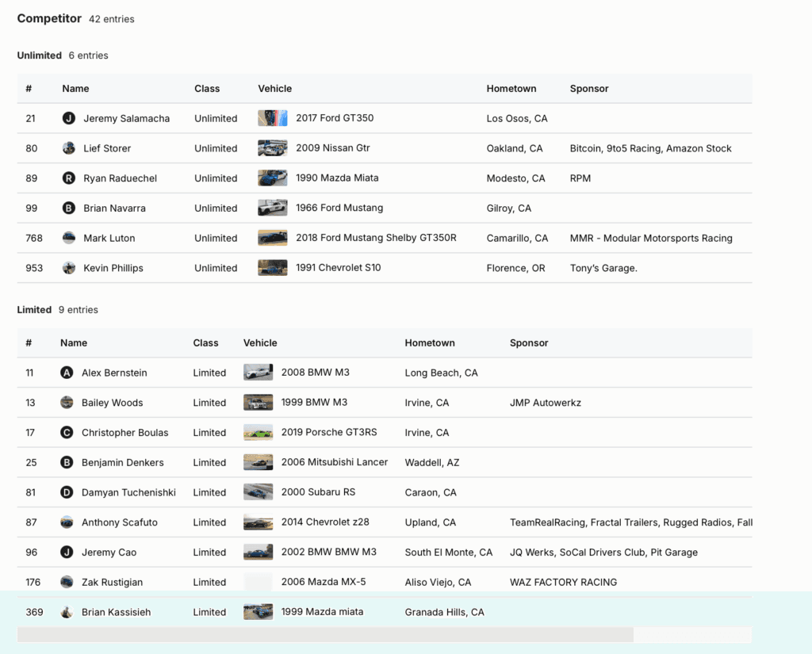Click Alex Bernstein's A avatar icon

67,373
